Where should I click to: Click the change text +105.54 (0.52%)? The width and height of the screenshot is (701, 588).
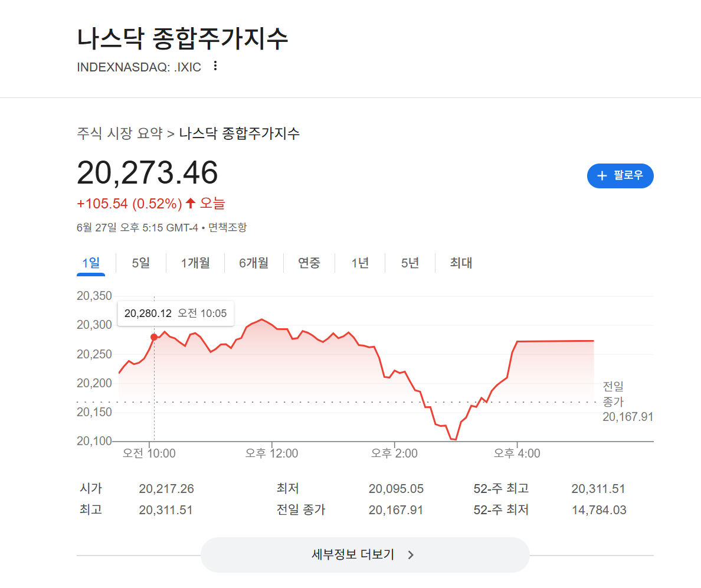coord(129,204)
